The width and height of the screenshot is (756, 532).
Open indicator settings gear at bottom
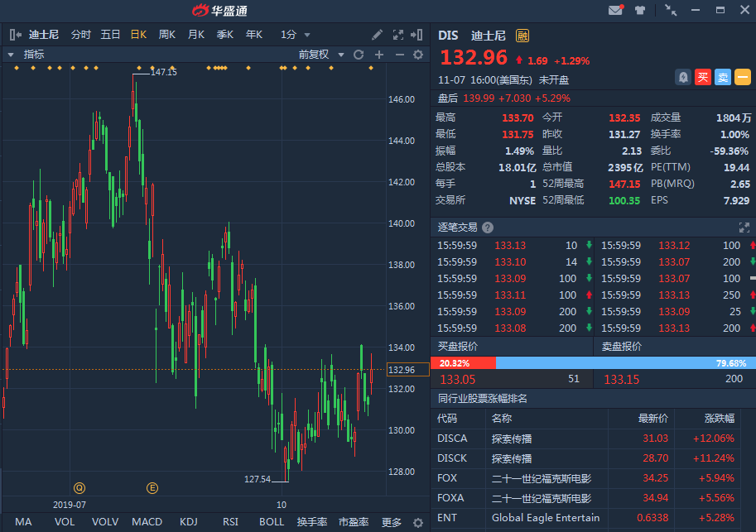click(418, 523)
